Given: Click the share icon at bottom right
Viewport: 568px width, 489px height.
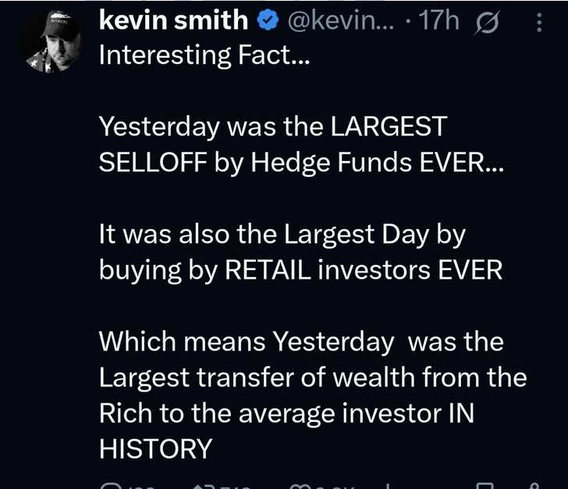Looking at the screenshot, I should (535, 486).
